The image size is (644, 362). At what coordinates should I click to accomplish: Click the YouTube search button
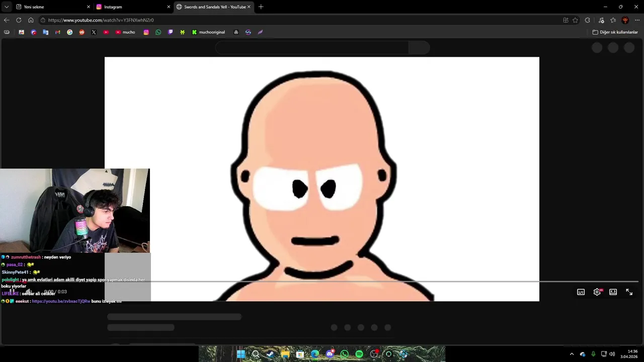(x=419, y=48)
